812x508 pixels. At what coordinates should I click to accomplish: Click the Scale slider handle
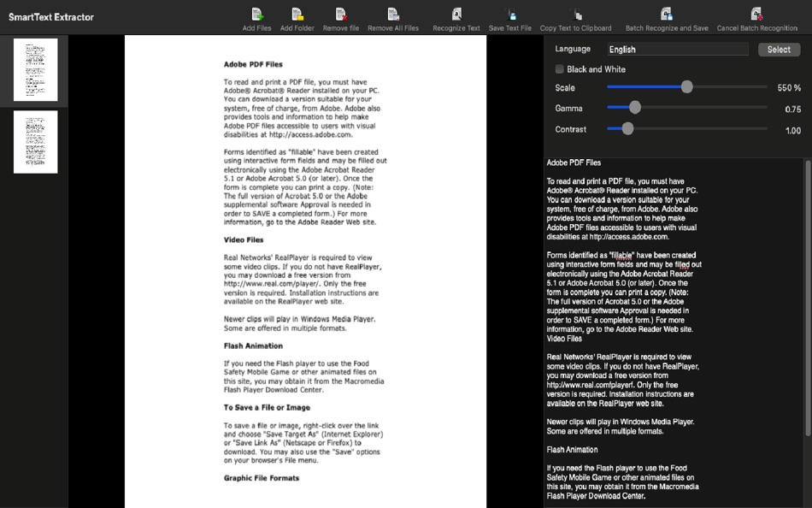pos(686,87)
